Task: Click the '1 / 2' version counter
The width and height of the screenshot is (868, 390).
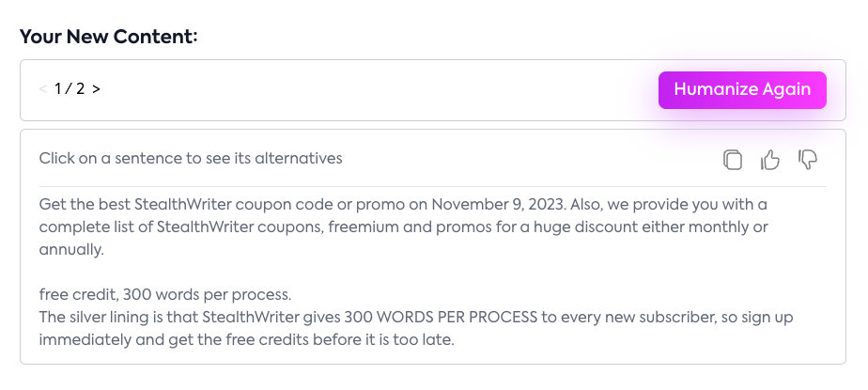Action: tap(70, 89)
